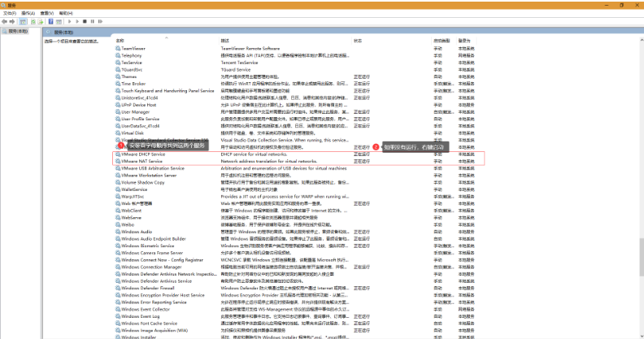The image size is (644, 339).
Task: Click the gear icon beside Windows Audio
Action: tap(118, 232)
